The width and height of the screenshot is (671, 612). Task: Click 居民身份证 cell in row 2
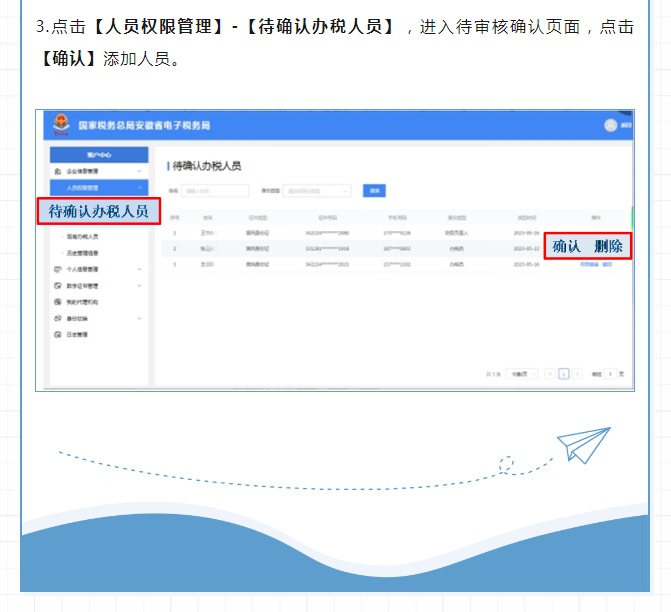258,249
